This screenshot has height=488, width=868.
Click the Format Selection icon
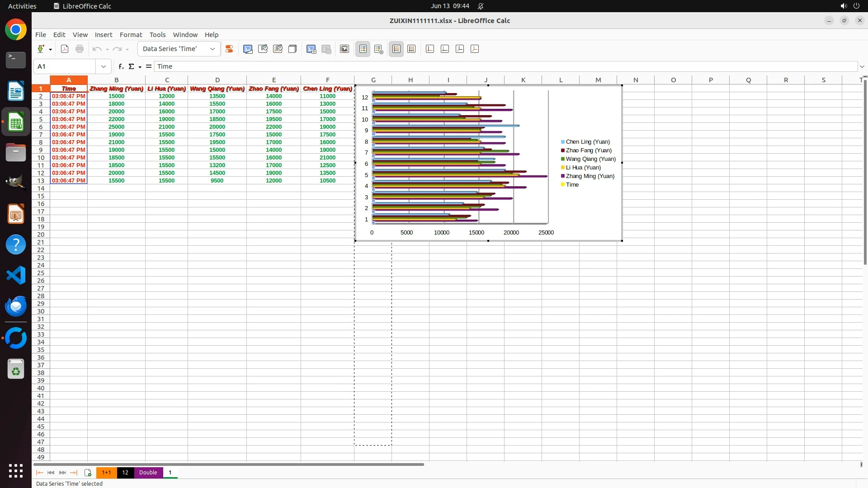click(x=229, y=49)
